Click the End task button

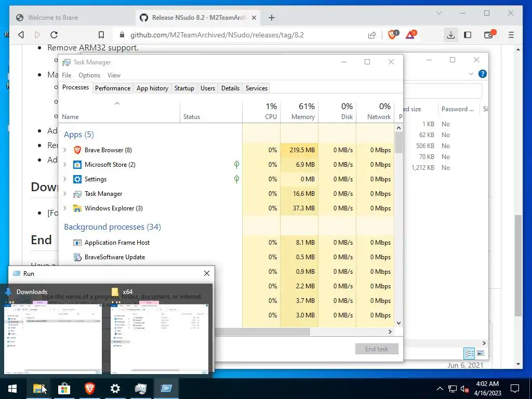coord(377,349)
